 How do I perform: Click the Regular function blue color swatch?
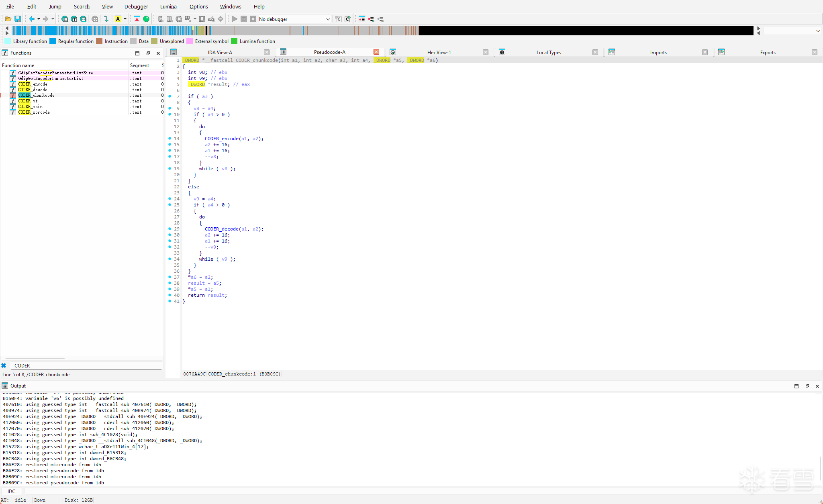tap(53, 41)
